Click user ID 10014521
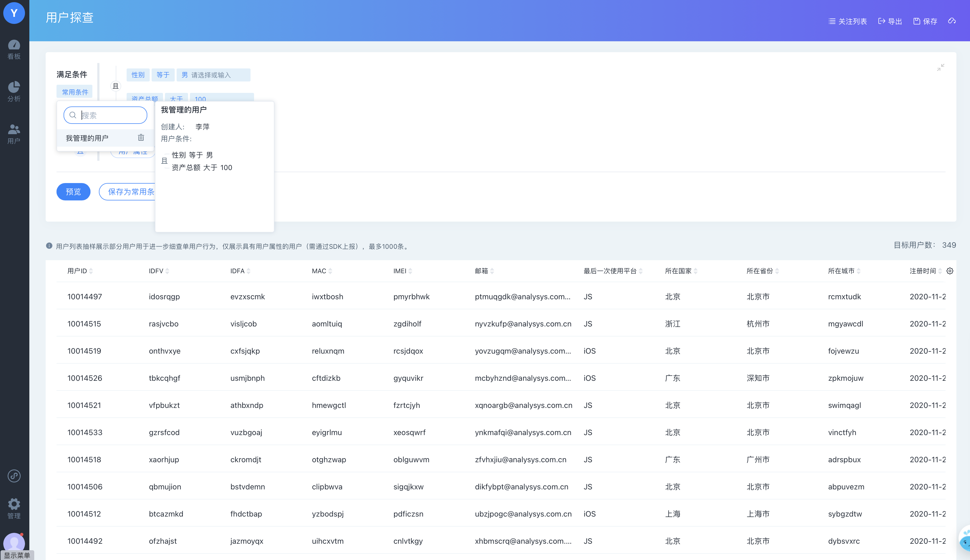The image size is (970, 560). pos(84,405)
